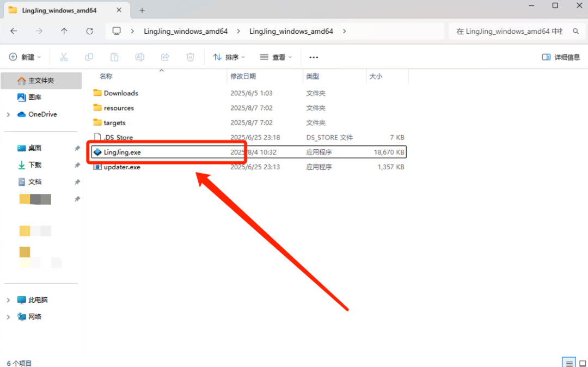Unpin 文档 using its pin icon
Image resolution: width=588 pixels, height=367 pixels.
coord(77,182)
